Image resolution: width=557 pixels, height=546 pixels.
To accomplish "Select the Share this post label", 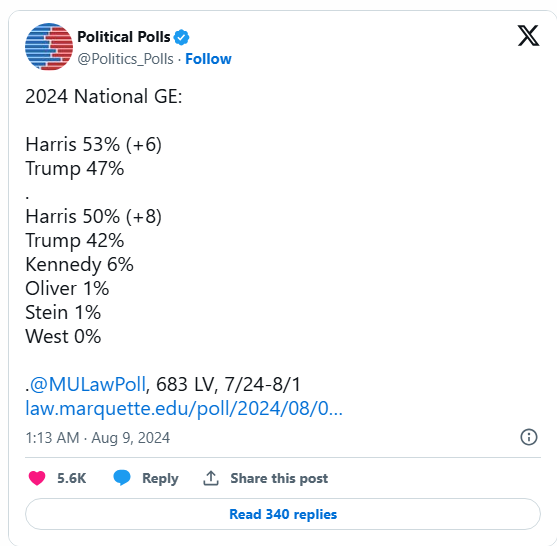I will pos(279,479).
